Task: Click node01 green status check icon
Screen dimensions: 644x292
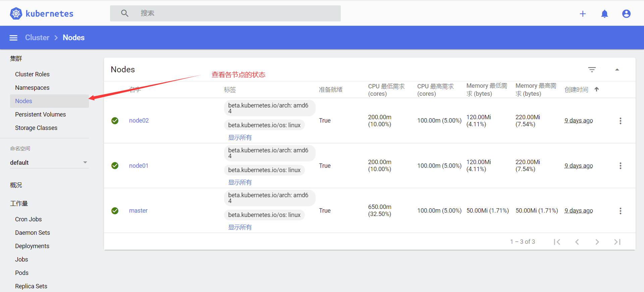Action: 115,166
